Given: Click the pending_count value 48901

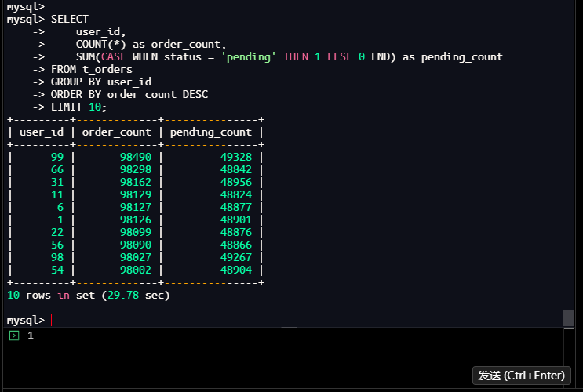Looking at the screenshot, I should (236, 220).
